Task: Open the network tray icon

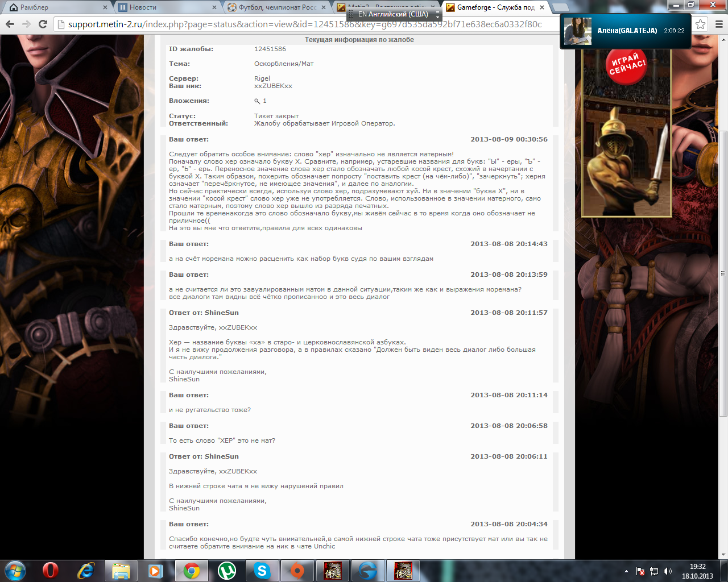Action: pos(654,571)
